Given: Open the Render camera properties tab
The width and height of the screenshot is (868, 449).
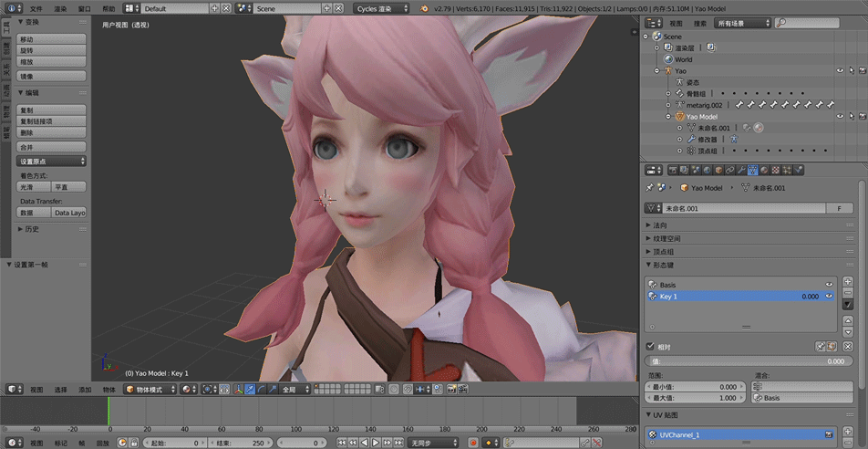Looking at the screenshot, I should click(673, 170).
